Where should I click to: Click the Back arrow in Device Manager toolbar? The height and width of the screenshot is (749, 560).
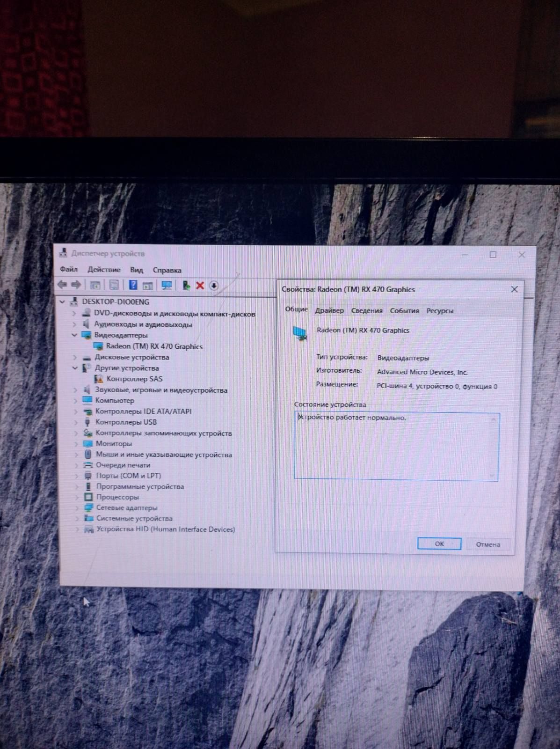(x=62, y=285)
